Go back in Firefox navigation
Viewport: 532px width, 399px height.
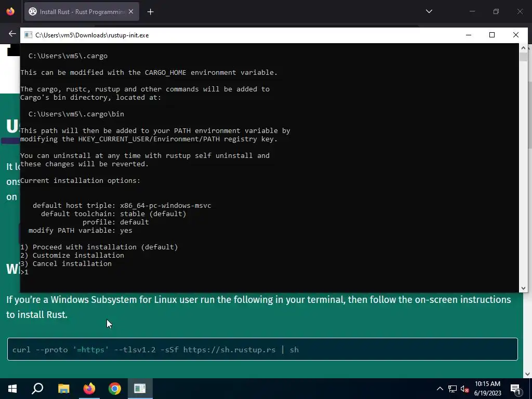point(12,34)
